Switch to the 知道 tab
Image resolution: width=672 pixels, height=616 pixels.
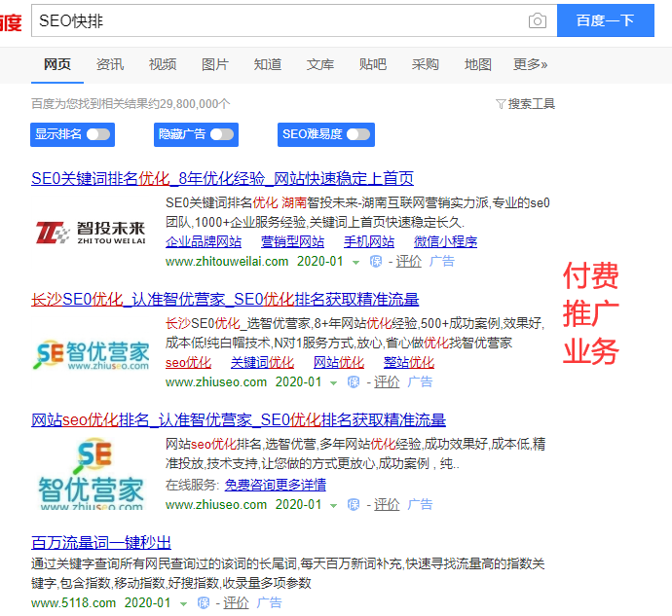[268, 64]
